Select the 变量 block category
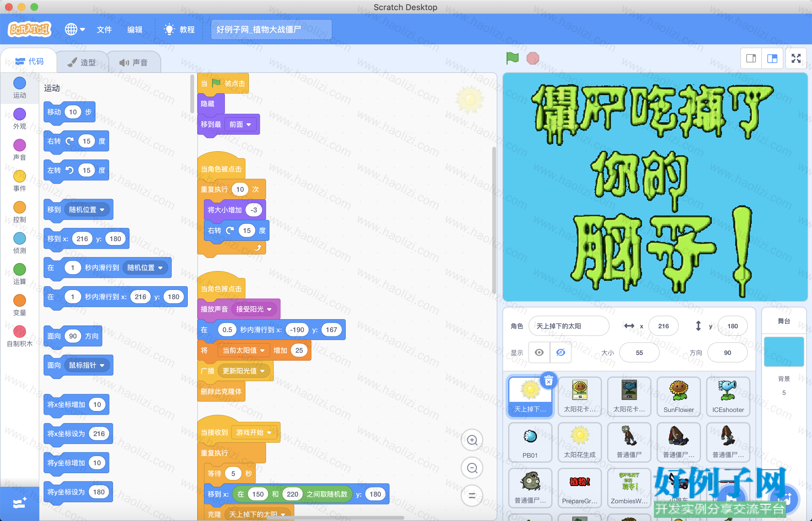This screenshot has height=521, width=812. tap(20, 306)
